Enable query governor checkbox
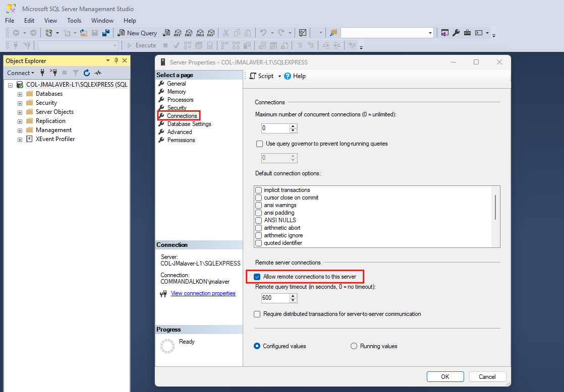 [259, 144]
